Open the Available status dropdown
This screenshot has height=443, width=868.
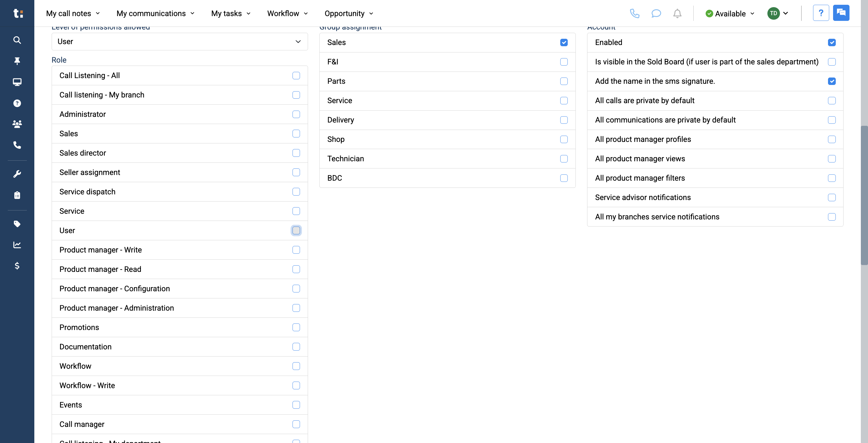[730, 13]
